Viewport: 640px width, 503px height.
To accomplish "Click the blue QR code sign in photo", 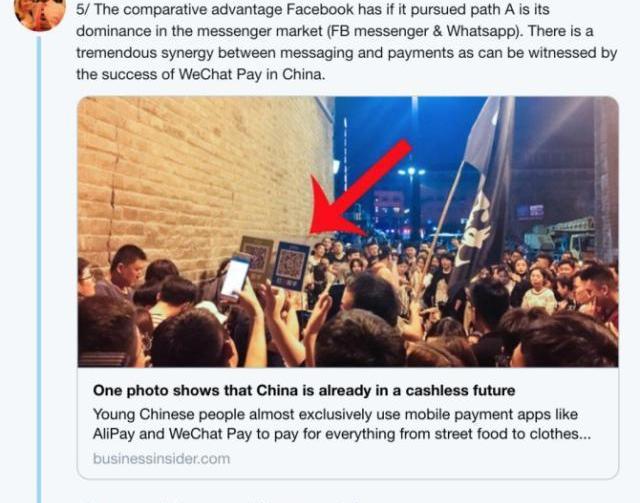I will tap(291, 265).
